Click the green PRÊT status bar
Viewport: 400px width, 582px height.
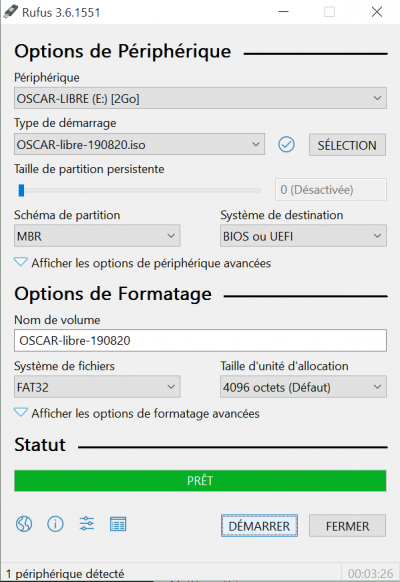tap(200, 481)
